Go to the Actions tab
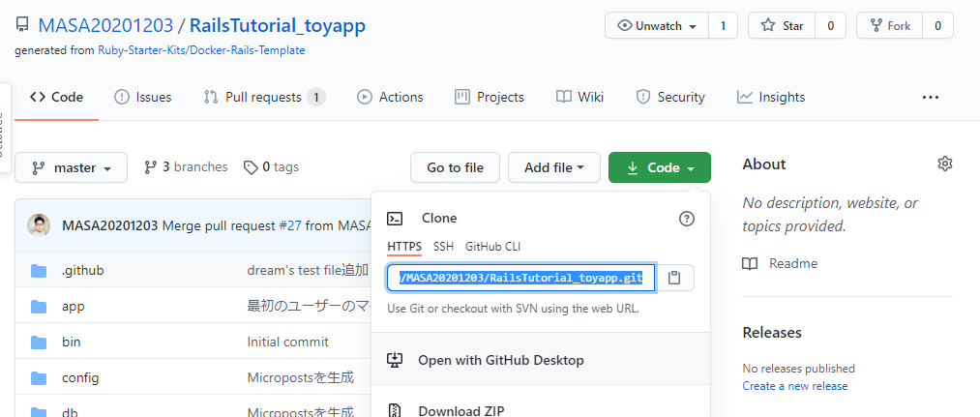Image resolution: width=980 pixels, height=417 pixels. click(390, 97)
